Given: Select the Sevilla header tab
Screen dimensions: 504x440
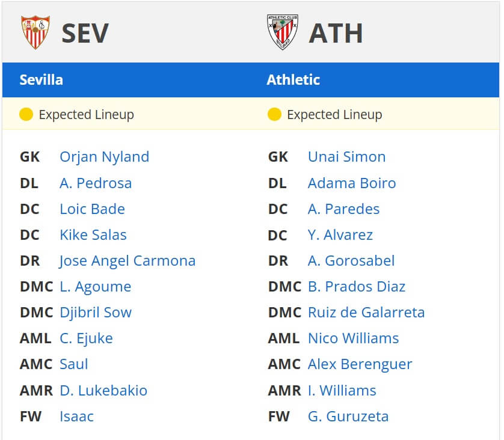Looking at the screenshot, I should (x=41, y=80).
